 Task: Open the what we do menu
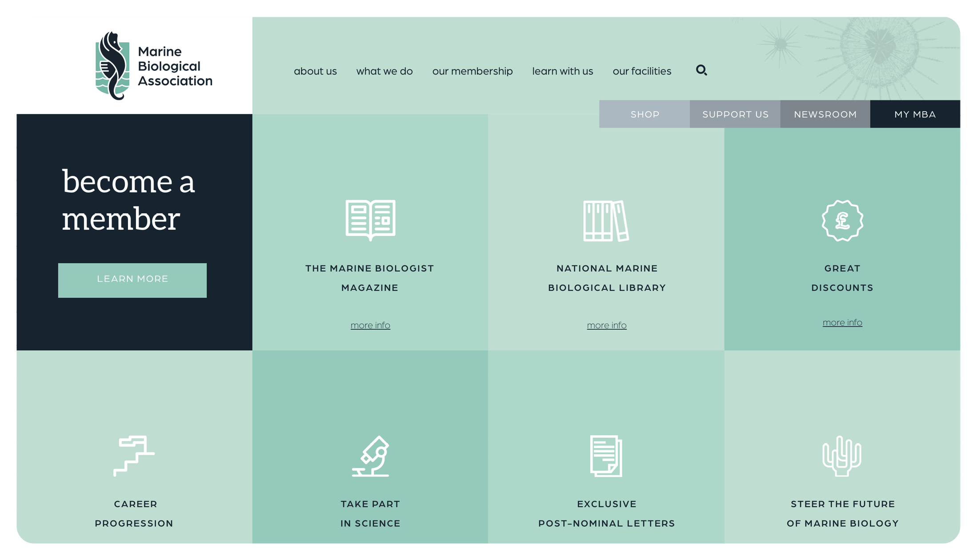coord(384,71)
